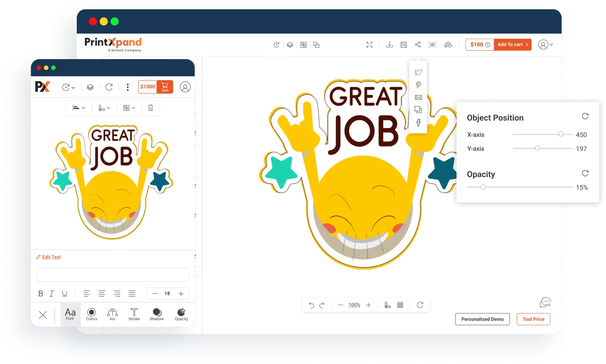Share design via Facebook icon

pyautogui.click(x=418, y=123)
